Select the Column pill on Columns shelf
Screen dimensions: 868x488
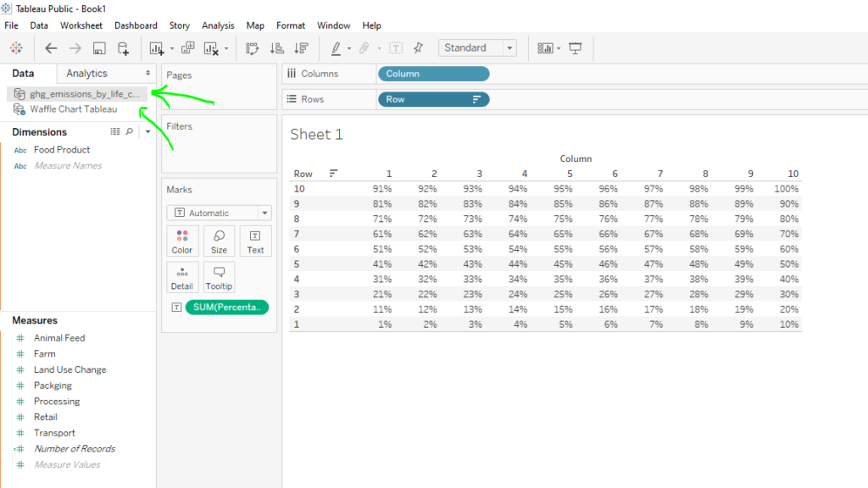click(x=433, y=74)
